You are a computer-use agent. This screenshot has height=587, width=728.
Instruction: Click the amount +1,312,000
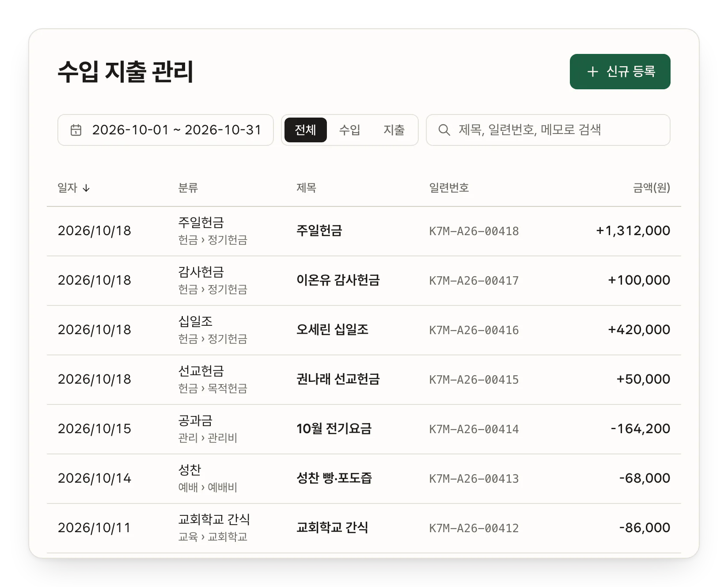click(633, 231)
